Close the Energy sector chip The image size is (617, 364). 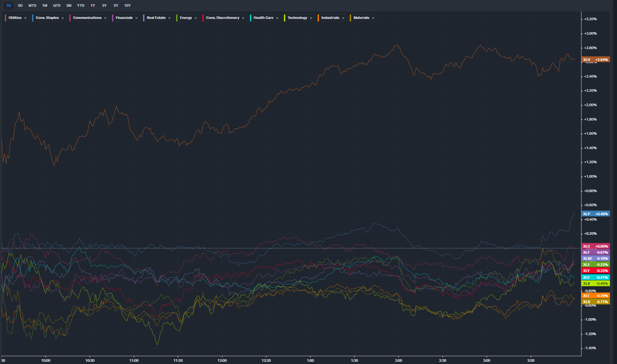[196, 18]
